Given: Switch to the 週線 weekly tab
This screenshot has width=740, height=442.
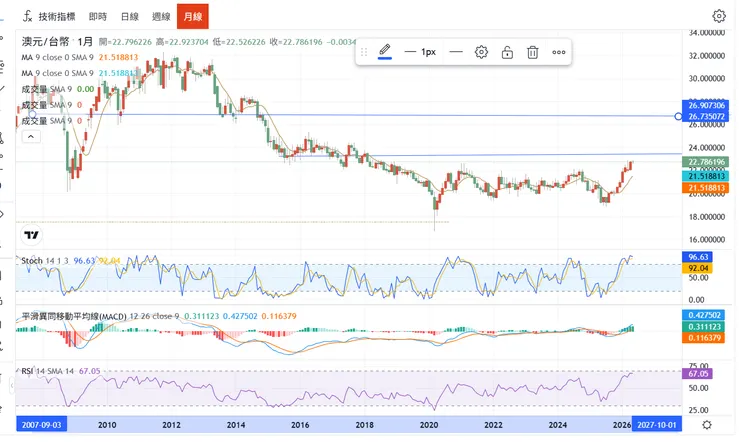Looking at the screenshot, I should 161,17.
